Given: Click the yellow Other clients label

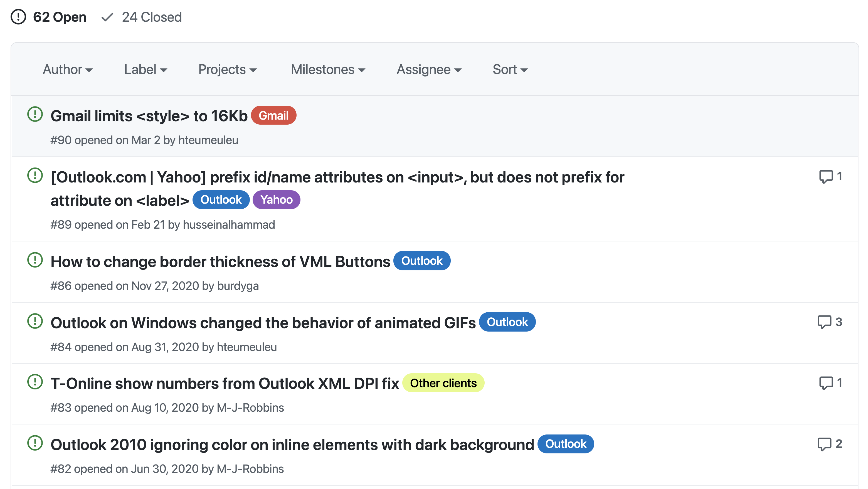Looking at the screenshot, I should click(x=443, y=383).
